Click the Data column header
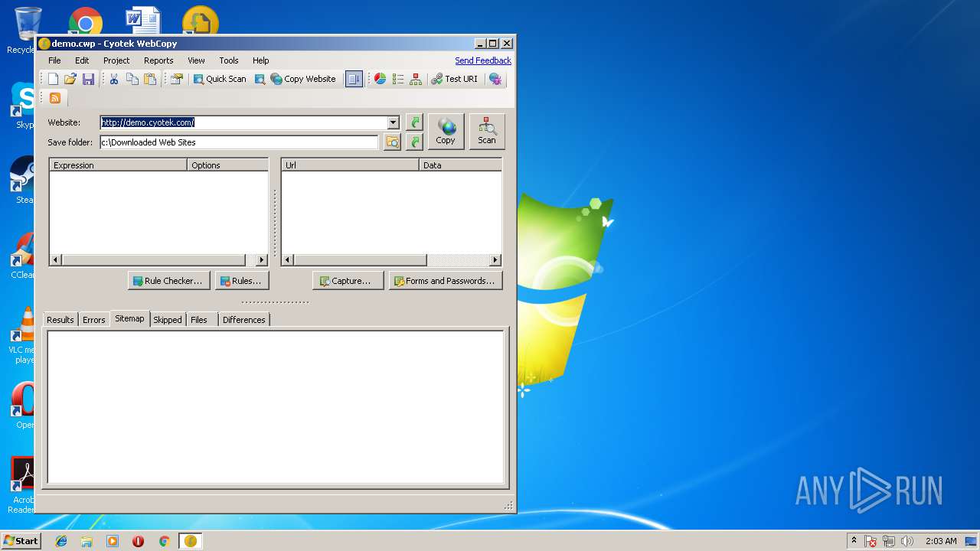This screenshot has width=980, height=551. click(460, 165)
